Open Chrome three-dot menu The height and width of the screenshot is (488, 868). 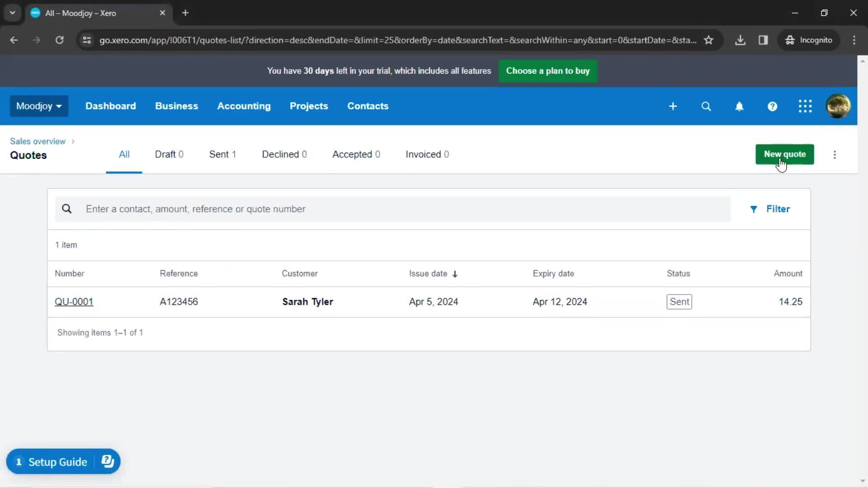coord(854,40)
